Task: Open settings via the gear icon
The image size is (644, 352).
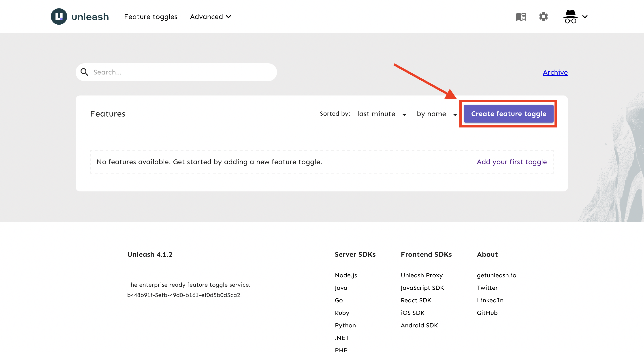Action: point(543,17)
